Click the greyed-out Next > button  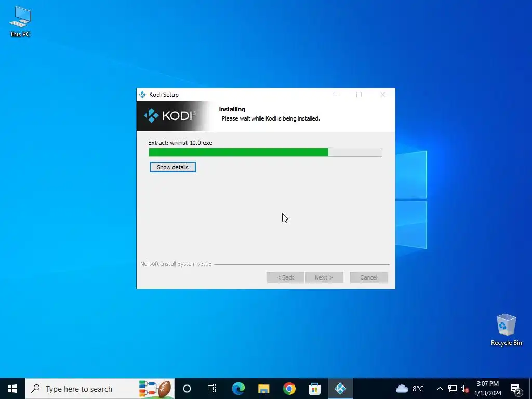[324, 277]
